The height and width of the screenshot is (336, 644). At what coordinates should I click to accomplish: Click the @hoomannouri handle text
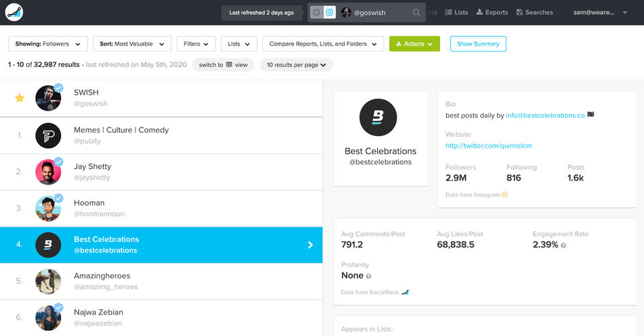(x=99, y=214)
